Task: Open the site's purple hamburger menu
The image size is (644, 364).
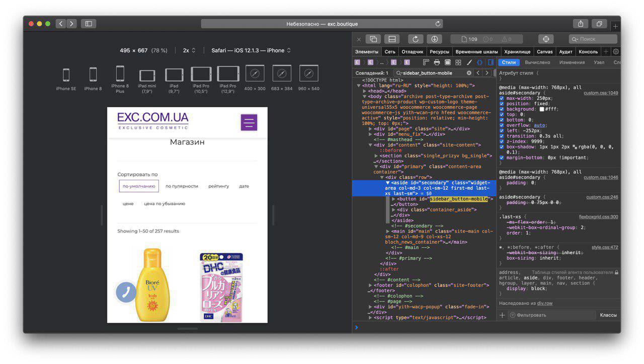Action: coord(249,122)
